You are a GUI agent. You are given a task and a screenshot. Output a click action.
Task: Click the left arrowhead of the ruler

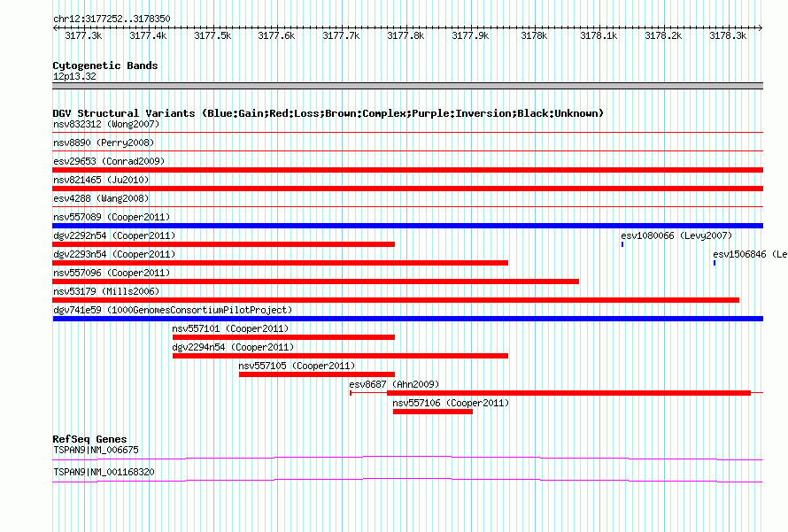55,27
